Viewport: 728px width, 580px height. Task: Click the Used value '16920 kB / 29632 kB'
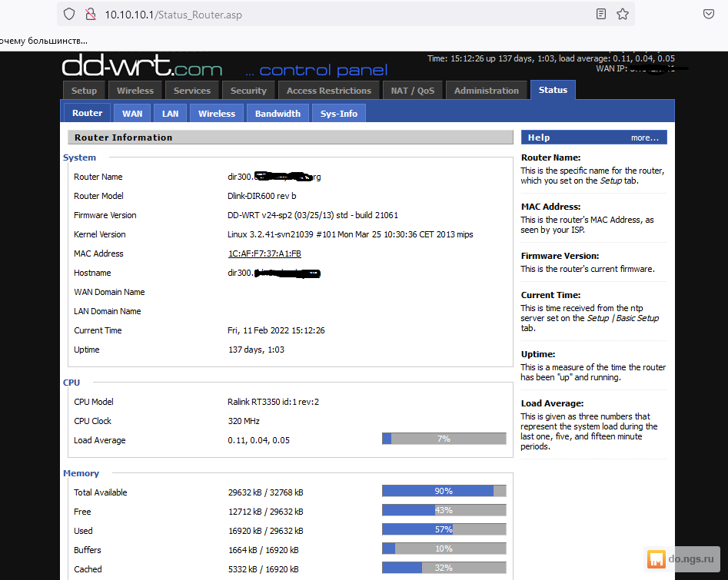(265, 531)
